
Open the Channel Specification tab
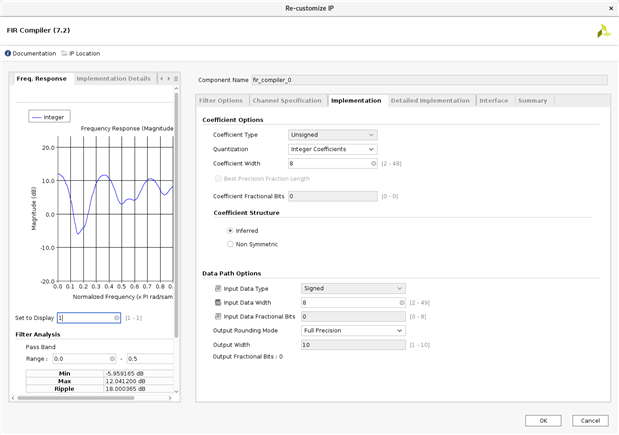pos(287,100)
